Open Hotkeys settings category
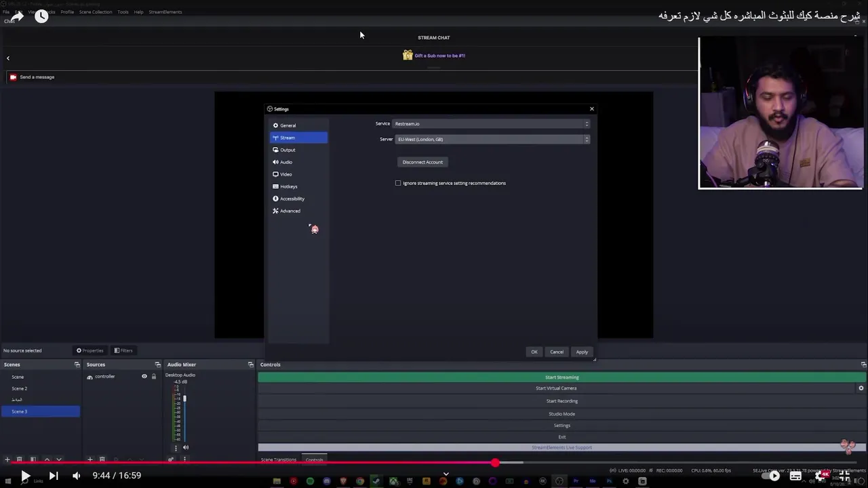The image size is (868, 488). pyautogui.click(x=298, y=186)
